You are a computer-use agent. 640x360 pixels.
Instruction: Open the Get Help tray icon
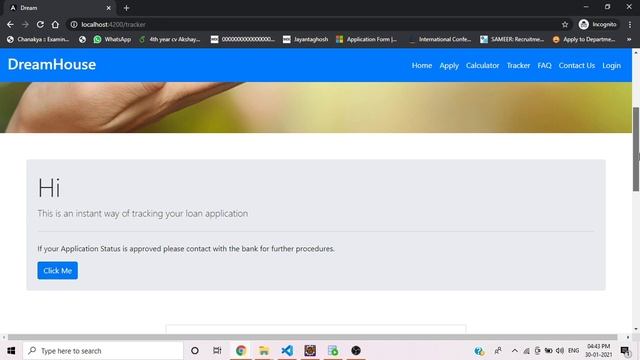(x=479, y=351)
